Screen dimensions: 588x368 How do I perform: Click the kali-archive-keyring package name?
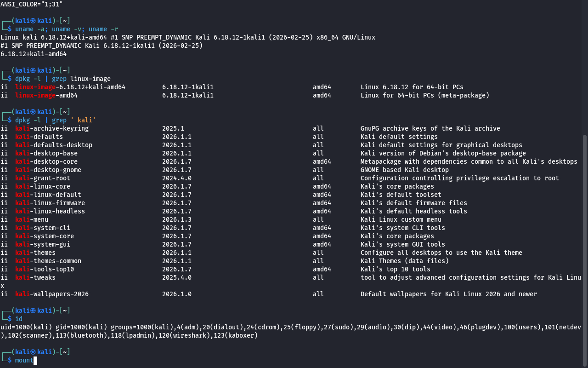(51, 128)
